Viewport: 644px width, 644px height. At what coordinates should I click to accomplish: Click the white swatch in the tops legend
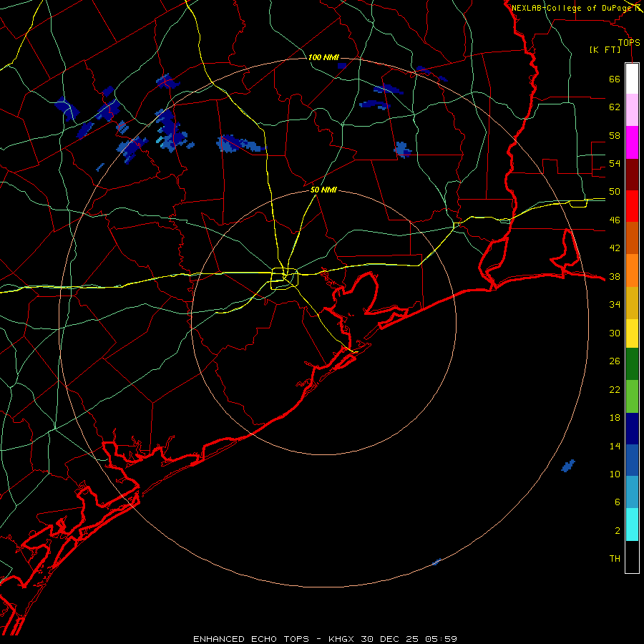[x=632, y=79]
